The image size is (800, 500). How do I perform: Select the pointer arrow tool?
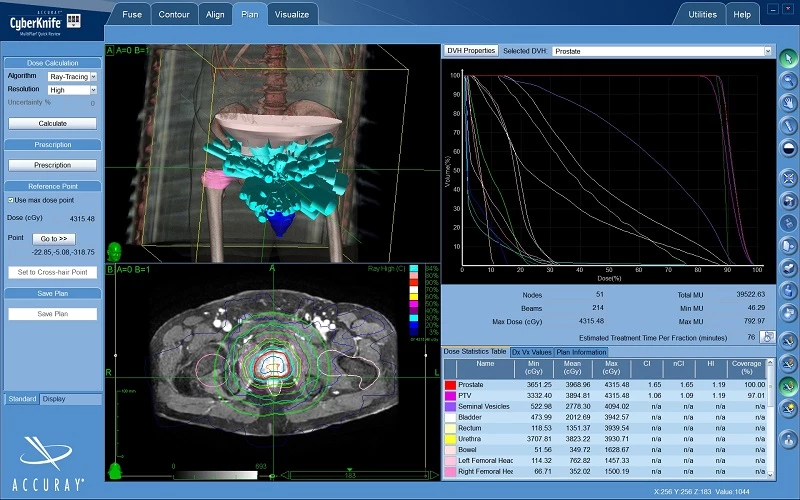point(788,57)
